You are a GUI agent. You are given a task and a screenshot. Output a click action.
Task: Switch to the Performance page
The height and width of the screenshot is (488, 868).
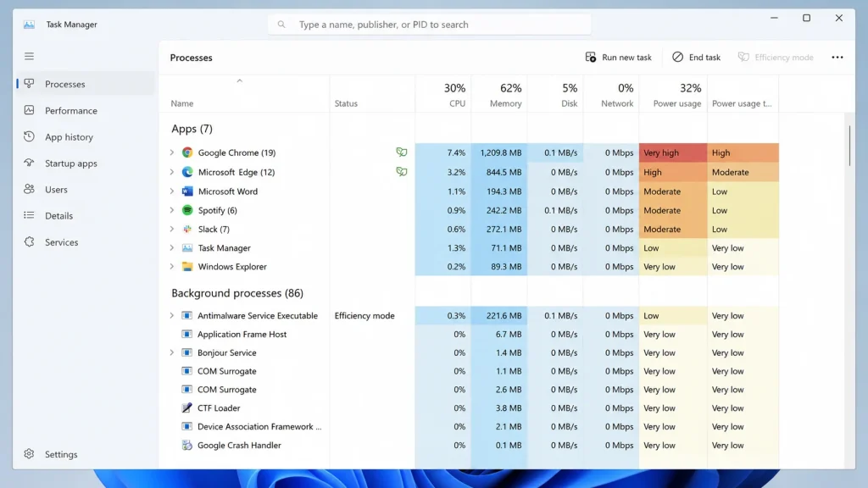click(86, 110)
